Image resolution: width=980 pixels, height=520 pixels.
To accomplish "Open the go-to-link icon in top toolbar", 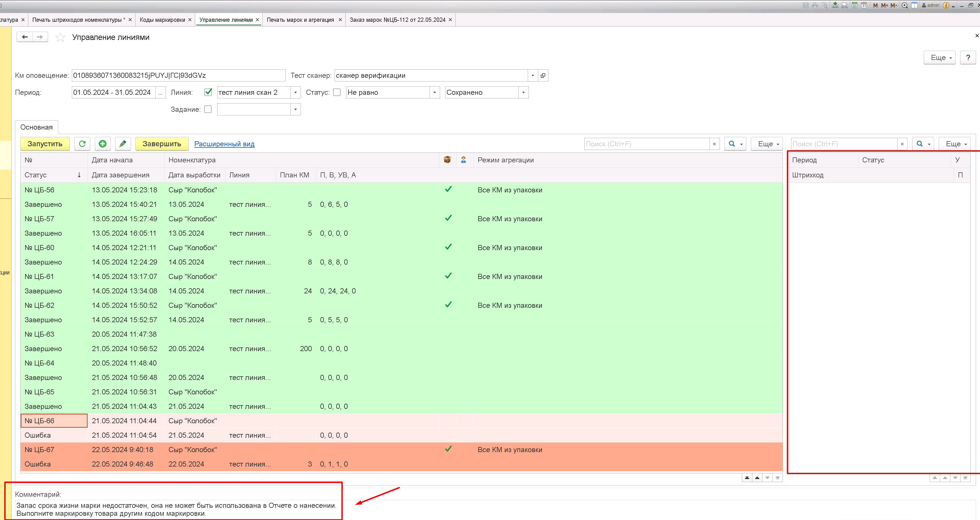I will coord(845,5).
